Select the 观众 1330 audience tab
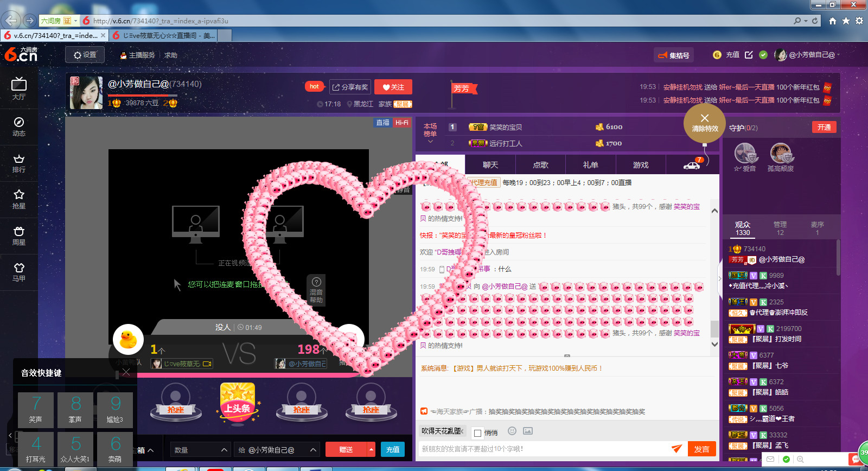The height and width of the screenshot is (471, 868). [743, 228]
